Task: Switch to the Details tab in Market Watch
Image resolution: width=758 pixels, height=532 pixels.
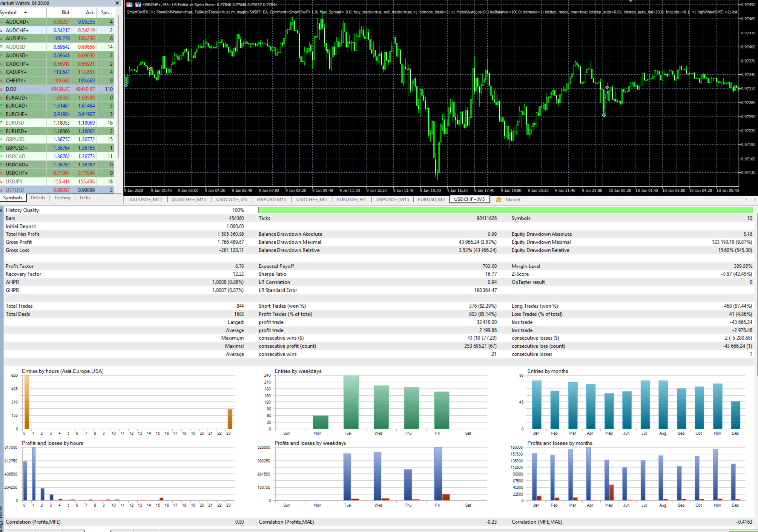Action: click(38, 198)
